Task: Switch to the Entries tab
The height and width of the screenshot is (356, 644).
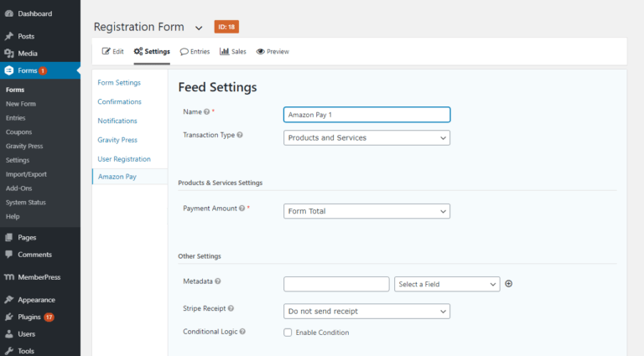Action: click(195, 52)
